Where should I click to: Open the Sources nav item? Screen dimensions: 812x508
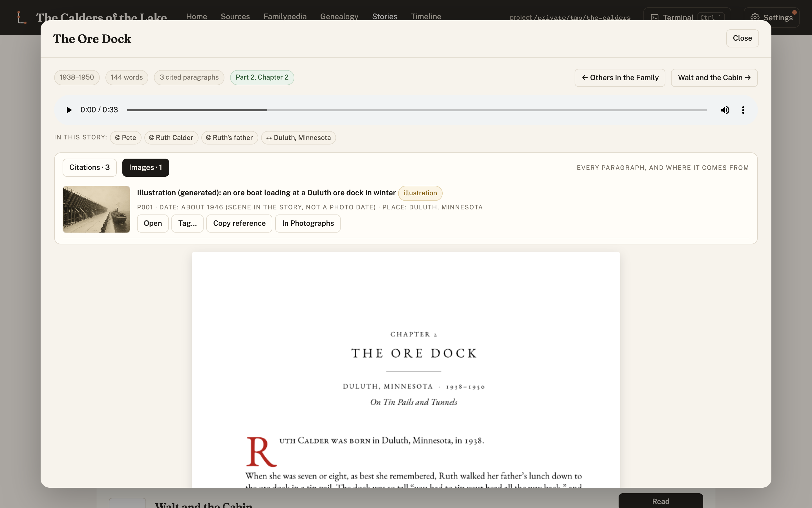235,16
